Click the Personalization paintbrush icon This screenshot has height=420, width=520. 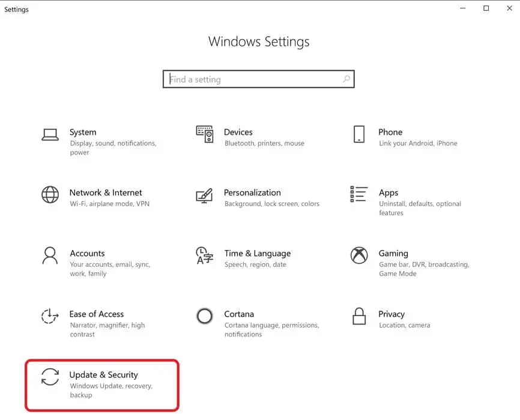point(205,195)
